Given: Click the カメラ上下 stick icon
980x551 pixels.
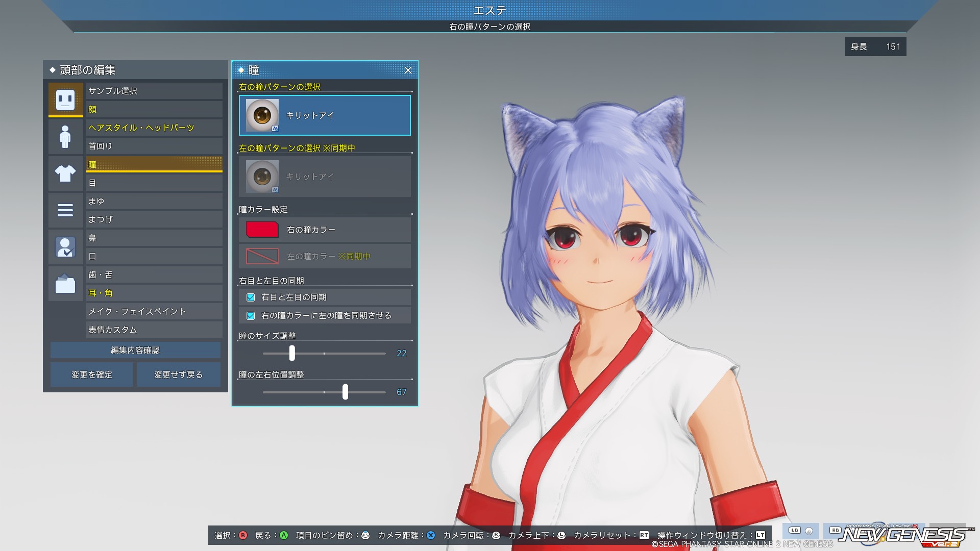Looking at the screenshot, I should (561, 535).
